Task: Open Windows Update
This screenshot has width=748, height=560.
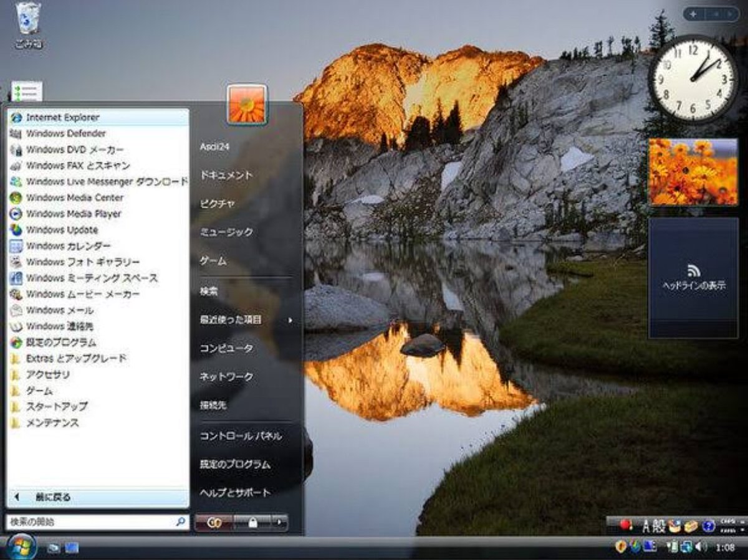Action: [x=98, y=230]
